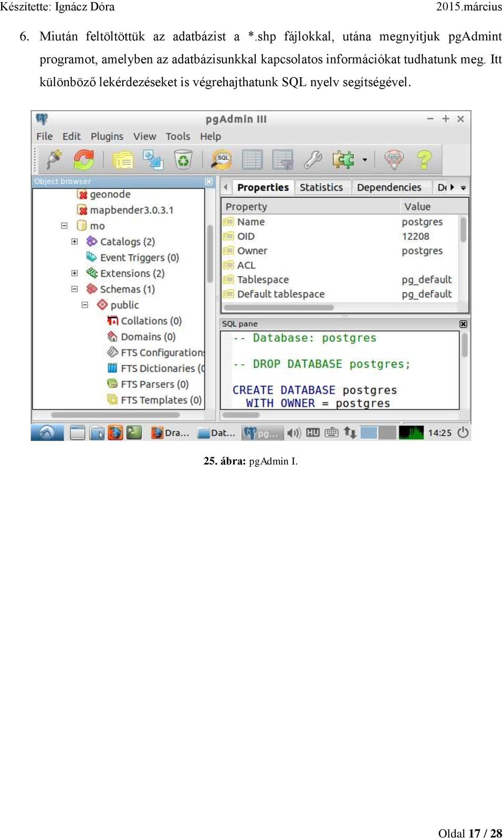Click the Catalogs node icon in the tree

92,242
